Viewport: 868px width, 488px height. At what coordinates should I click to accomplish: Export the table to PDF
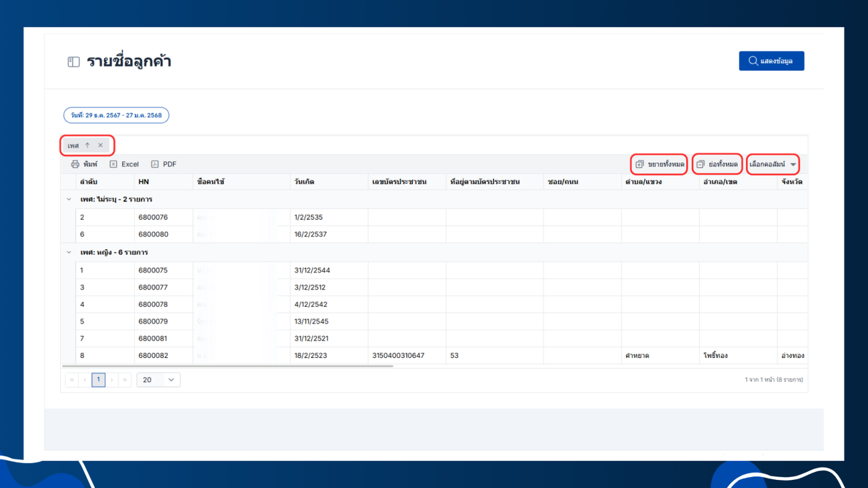[x=164, y=164]
